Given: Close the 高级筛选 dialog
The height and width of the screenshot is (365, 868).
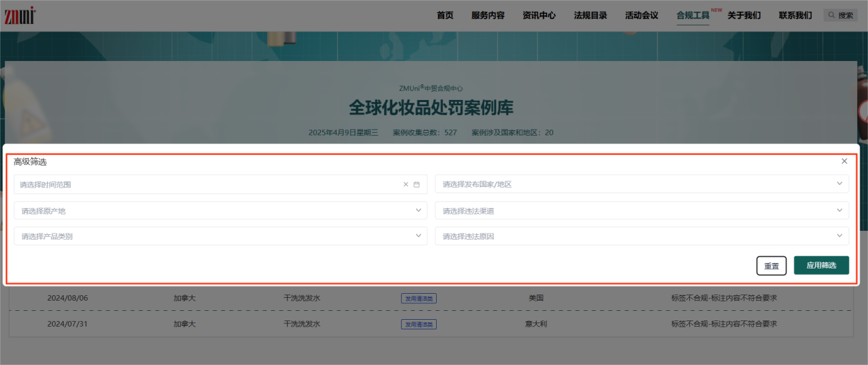Looking at the screenshot, I should [844, 161].
